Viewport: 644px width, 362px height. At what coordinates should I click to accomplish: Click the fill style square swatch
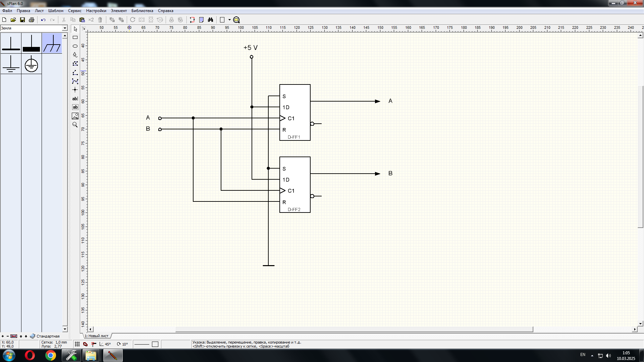[x=155, y=344]
